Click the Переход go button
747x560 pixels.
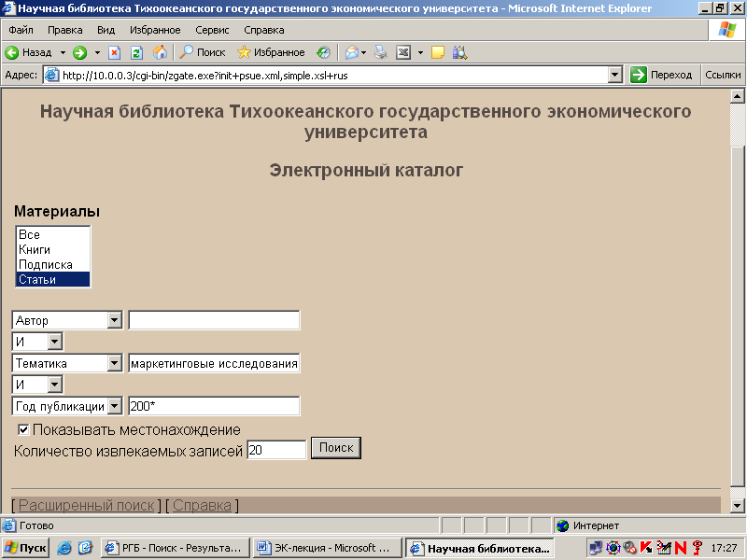coord(661,75)
